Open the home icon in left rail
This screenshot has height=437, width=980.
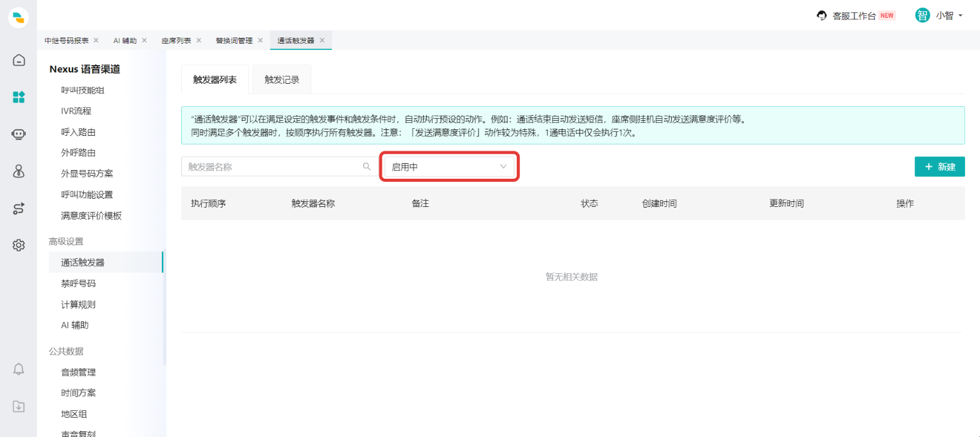pos(19,61)
